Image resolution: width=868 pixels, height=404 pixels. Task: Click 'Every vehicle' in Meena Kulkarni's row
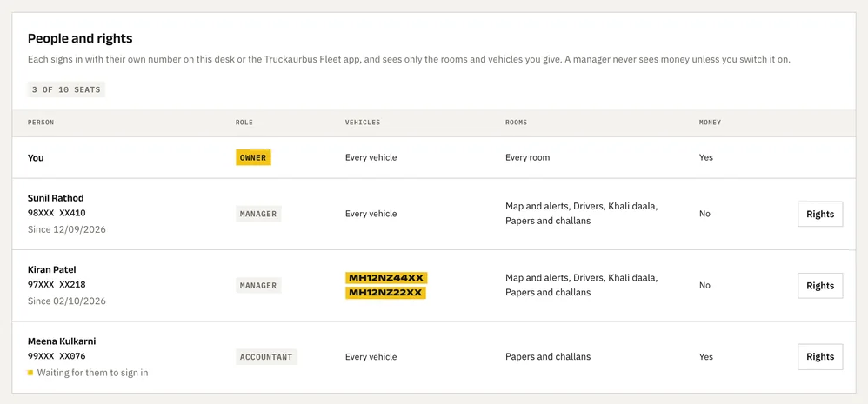click(371, 357)
